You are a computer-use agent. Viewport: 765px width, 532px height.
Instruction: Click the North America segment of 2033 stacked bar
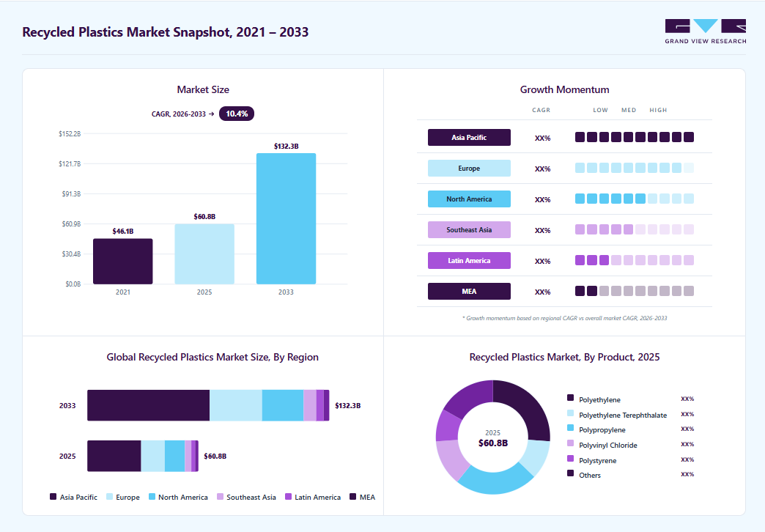point(283,405)
